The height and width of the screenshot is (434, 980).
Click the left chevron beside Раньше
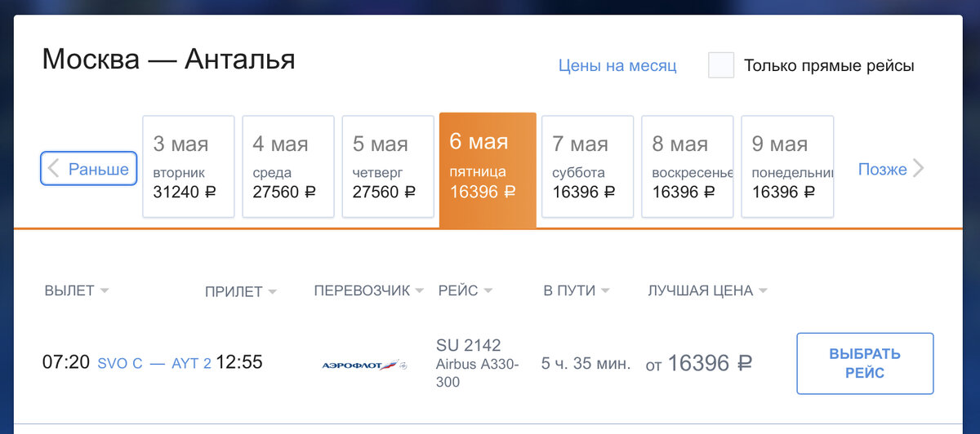(x=54, y=169)
